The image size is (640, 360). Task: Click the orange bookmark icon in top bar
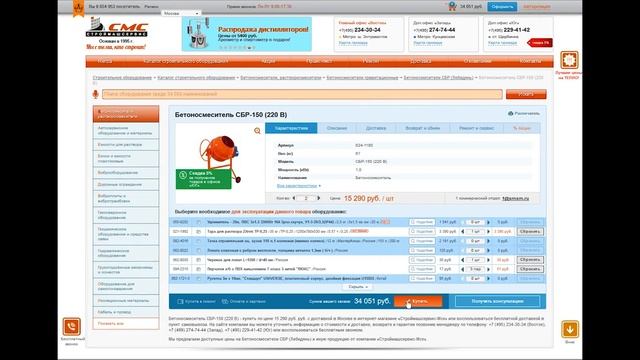[78, 8]
